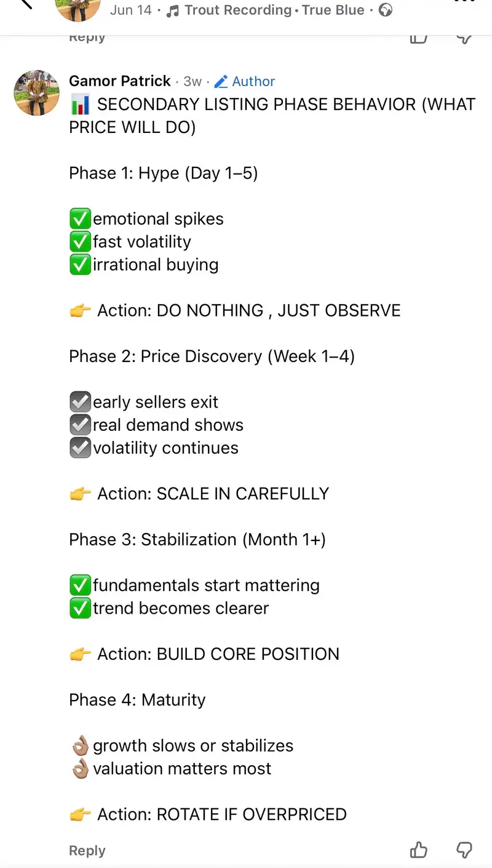
Task: Tap the gray check next to early sellers exit
Action: [x=80, y=402]
